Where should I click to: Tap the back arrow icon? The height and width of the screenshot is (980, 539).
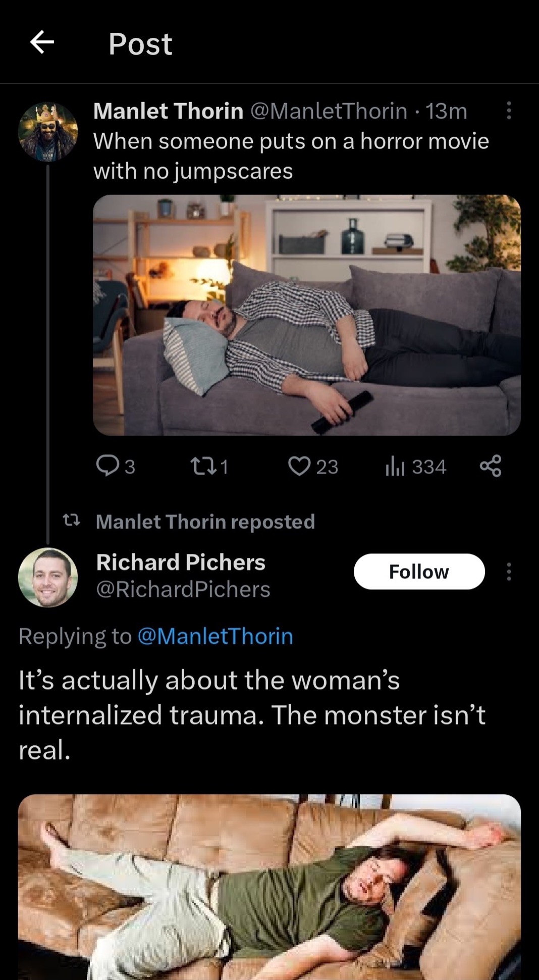tap(42, 42)
